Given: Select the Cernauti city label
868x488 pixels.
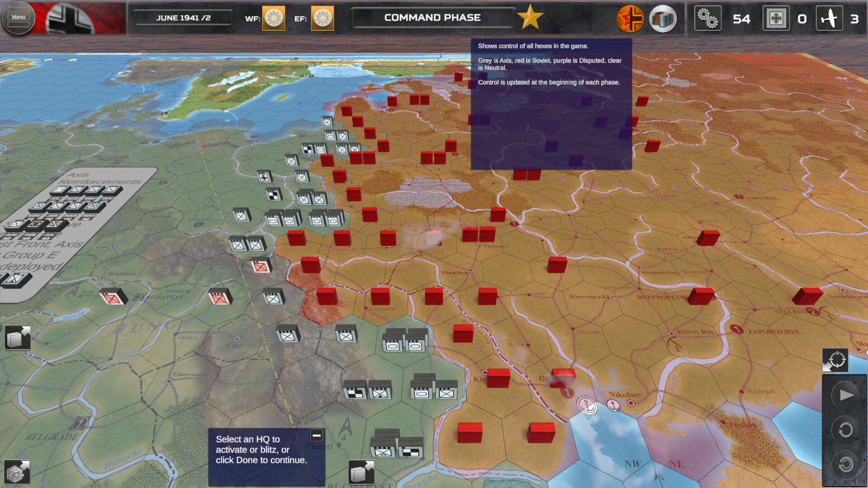Looking at the screenshot, I should (x=382, y=309).
